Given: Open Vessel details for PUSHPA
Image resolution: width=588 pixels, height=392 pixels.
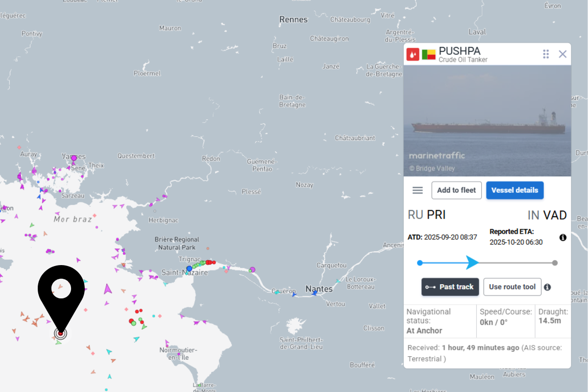Looking at the screenshot, I should tap(514, 191).
